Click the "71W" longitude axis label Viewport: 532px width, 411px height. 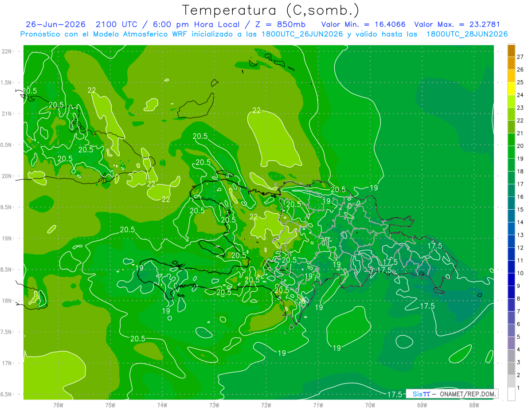pos(318,405)
